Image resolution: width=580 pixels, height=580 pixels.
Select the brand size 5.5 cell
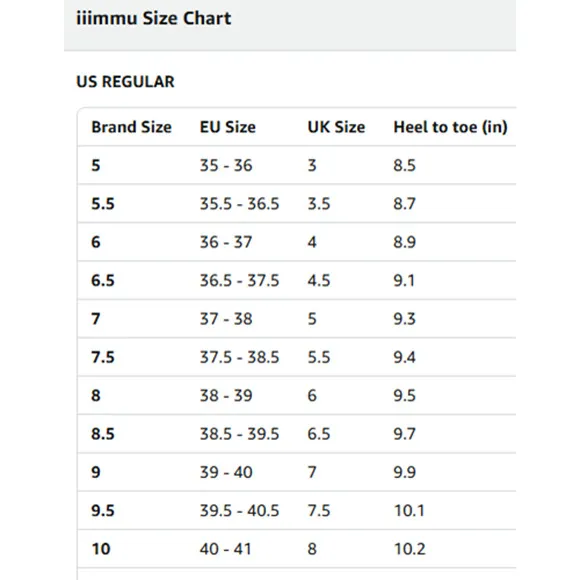pyautogui.click(x=103, y=204)
